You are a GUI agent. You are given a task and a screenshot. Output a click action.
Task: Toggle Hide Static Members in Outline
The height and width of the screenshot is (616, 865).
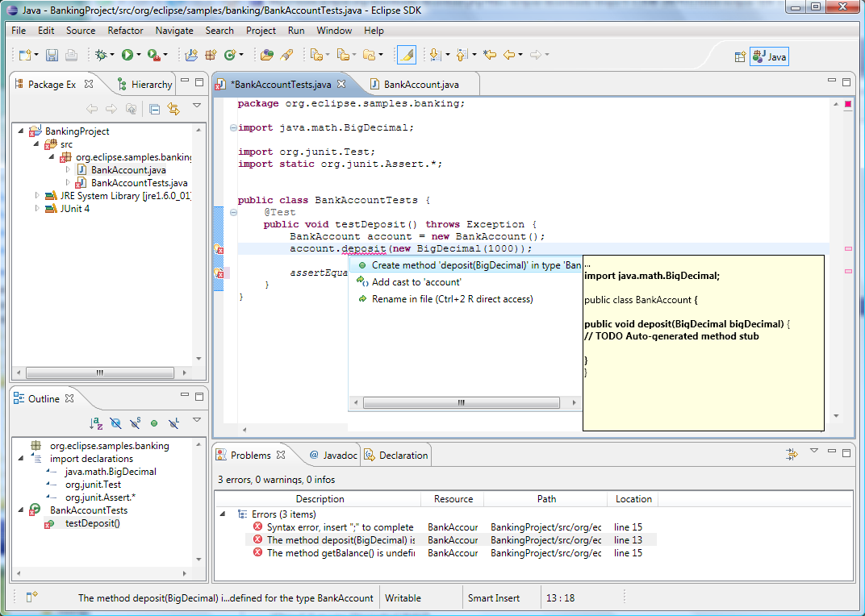click(135, 422)
